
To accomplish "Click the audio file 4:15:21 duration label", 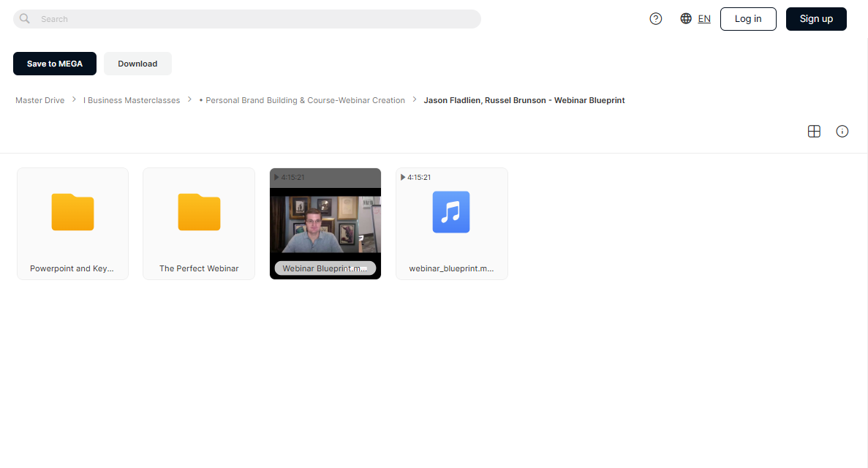I will coord(416,177).
